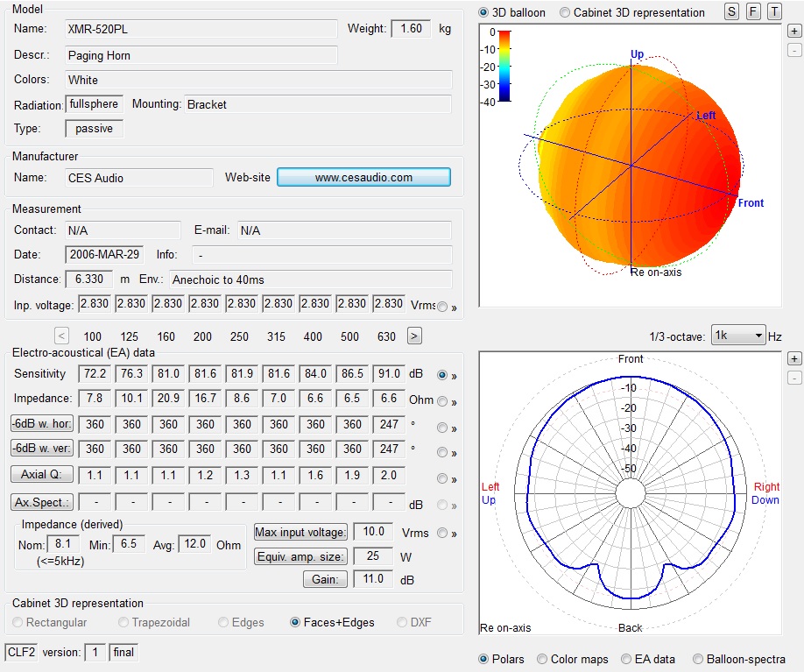
Task: Zoom out 3D balloon with minus button
Action: 793,50
